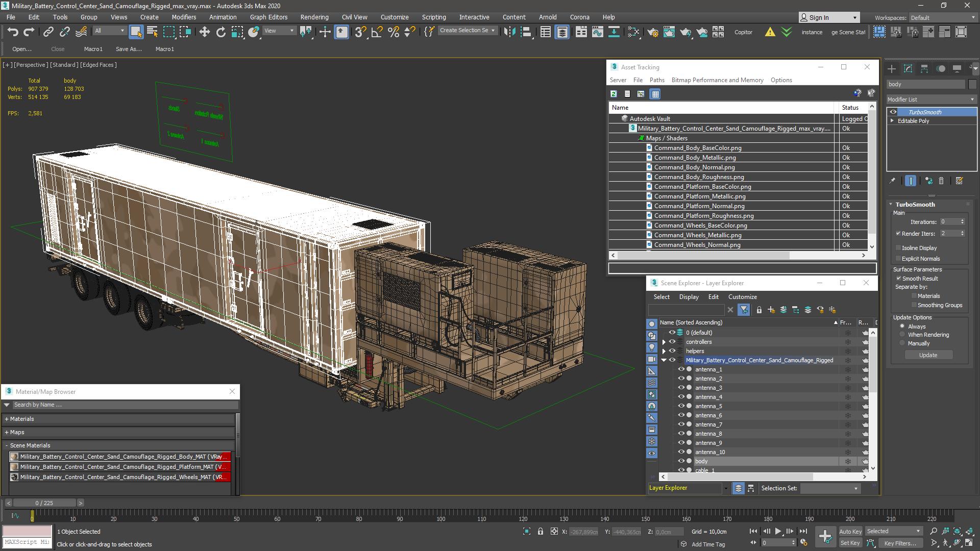Click the Undo arrow icon
This screenshot has width=980, height=551.
pos(13,32)
